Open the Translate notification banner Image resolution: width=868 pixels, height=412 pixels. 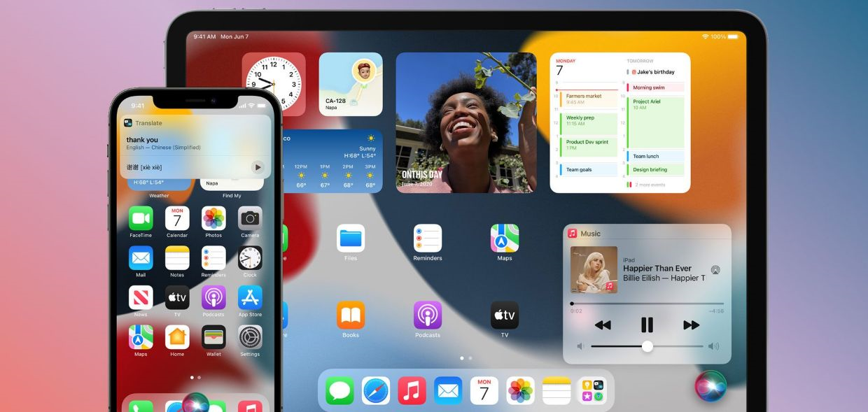[x=195, y=146]
